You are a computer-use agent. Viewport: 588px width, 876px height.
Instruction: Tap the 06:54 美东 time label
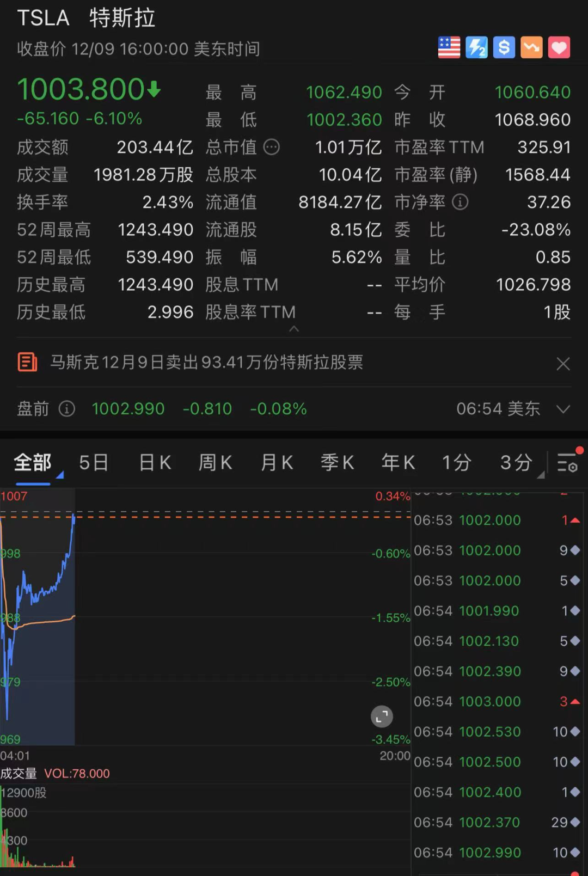tap(498, 408)
